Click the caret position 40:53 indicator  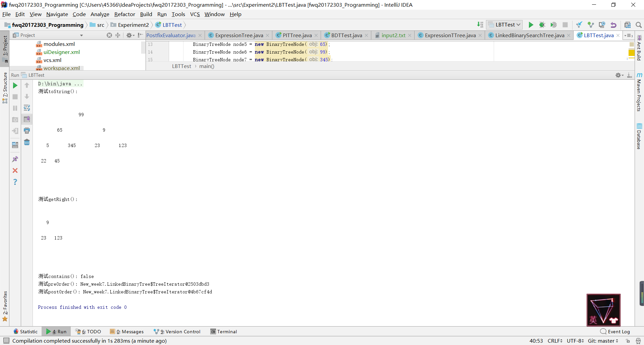click(x=536, y=341)
